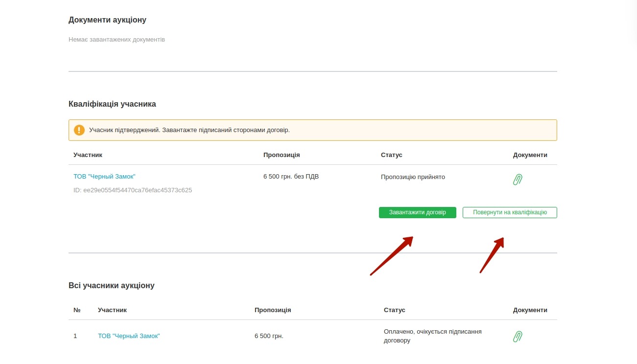Click the Кваліфікація учасника section heading

112,104
